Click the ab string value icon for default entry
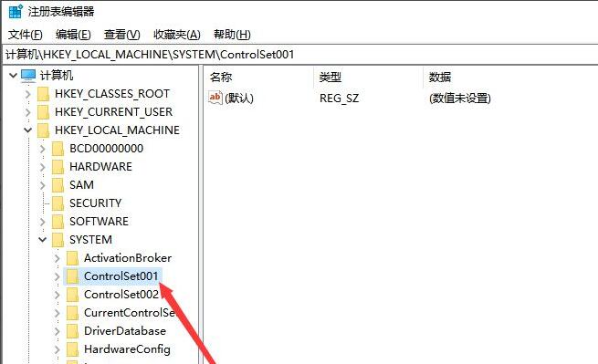The height and width of the screenshot is (364, 598). pos(215,98)
